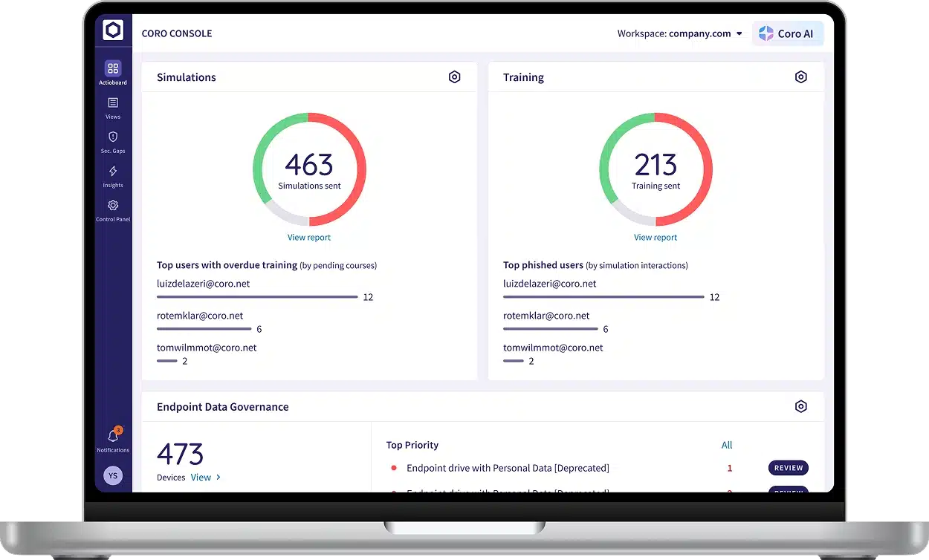Click the CORO CONSOLE title
Image resolution: width=929 pixels, height=560 pixels.
(x=177, y=33)
